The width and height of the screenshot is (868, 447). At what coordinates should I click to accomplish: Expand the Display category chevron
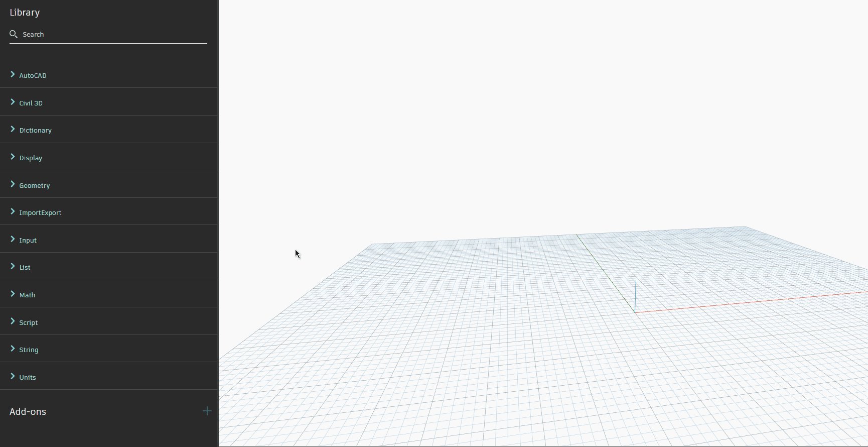coord(13,157)
